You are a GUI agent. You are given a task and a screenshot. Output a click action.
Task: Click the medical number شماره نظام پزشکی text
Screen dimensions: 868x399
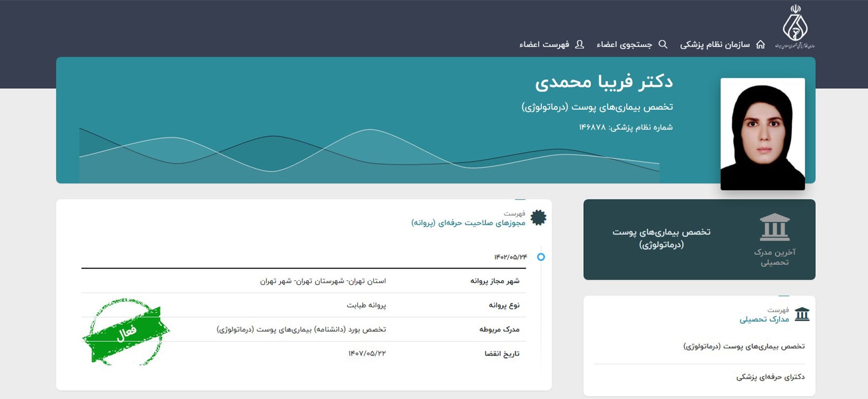point(626,127)
